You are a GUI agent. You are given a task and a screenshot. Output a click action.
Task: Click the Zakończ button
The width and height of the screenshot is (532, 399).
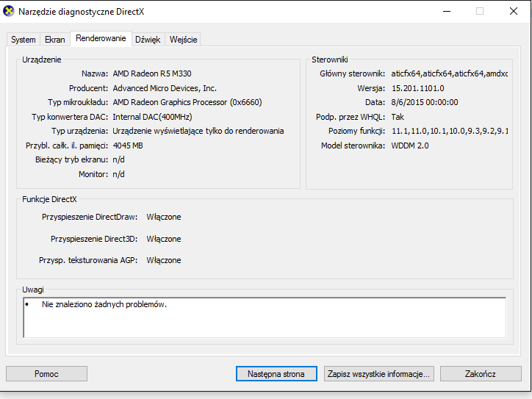[481, 374]
